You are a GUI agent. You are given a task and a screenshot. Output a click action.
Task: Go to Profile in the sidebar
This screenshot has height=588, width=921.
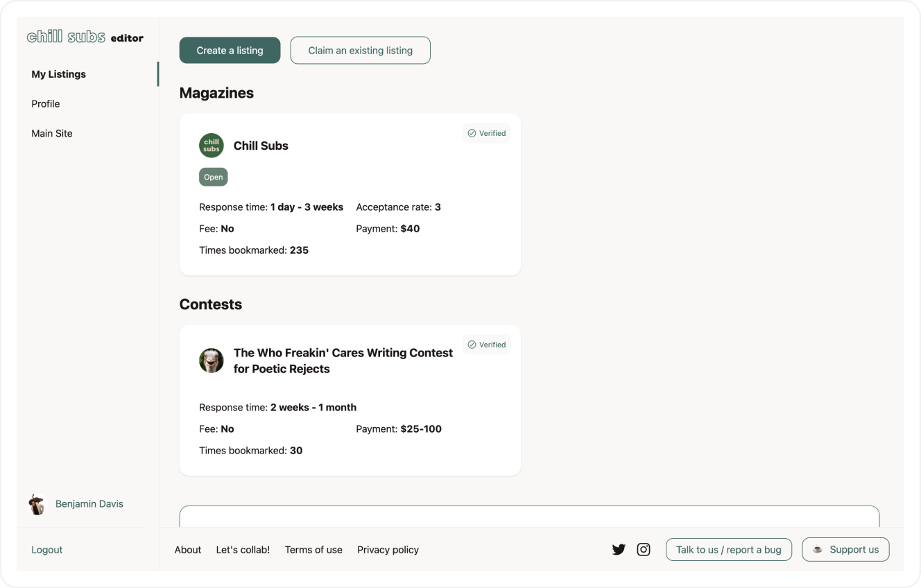pyautogui.click(x=46, y=104)
